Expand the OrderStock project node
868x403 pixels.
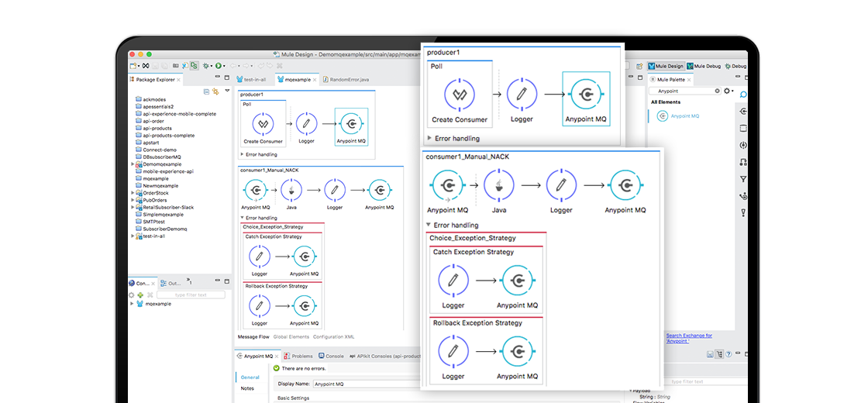click(x=133, y=193)
